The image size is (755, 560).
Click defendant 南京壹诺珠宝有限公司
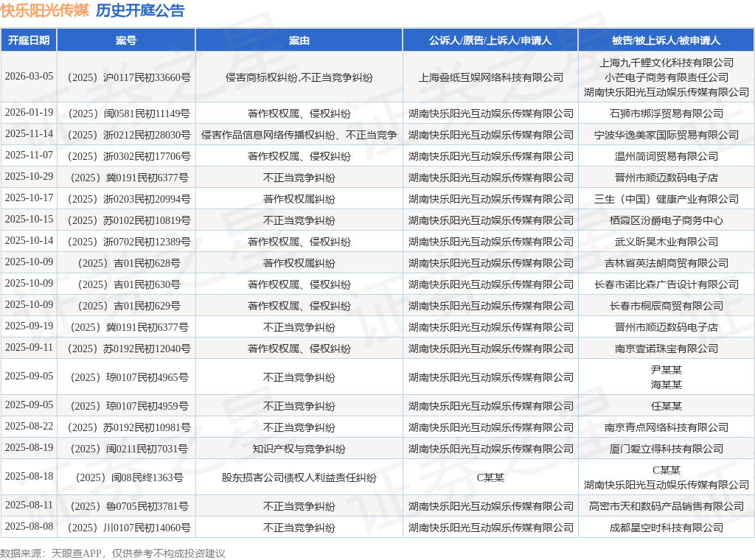tap(667, 349)
